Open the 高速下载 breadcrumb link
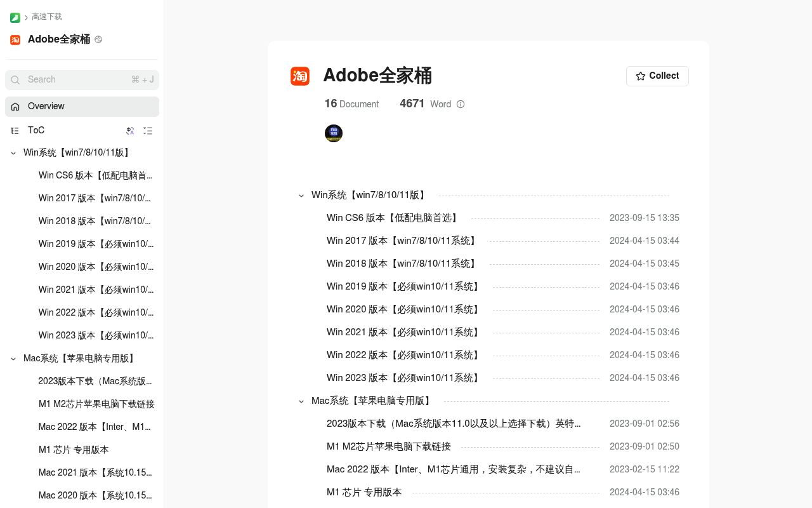This screenshot has height=508, width=812. coord(47,17)
